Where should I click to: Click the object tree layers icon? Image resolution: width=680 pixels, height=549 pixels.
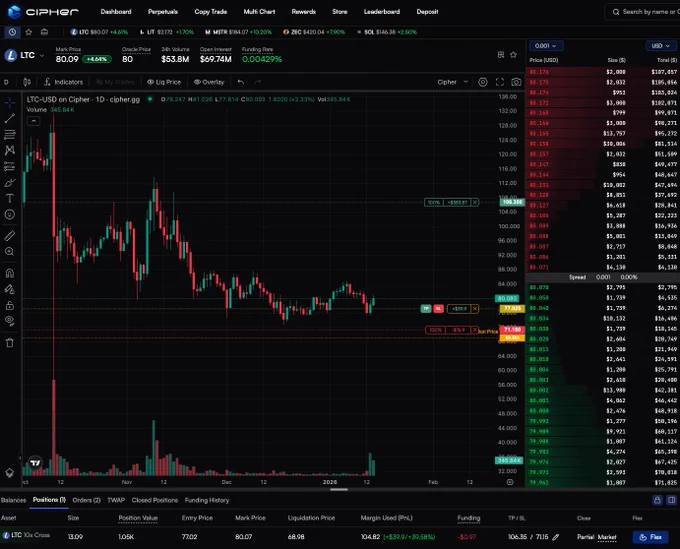pyautogui.click(x=10, y=473)
